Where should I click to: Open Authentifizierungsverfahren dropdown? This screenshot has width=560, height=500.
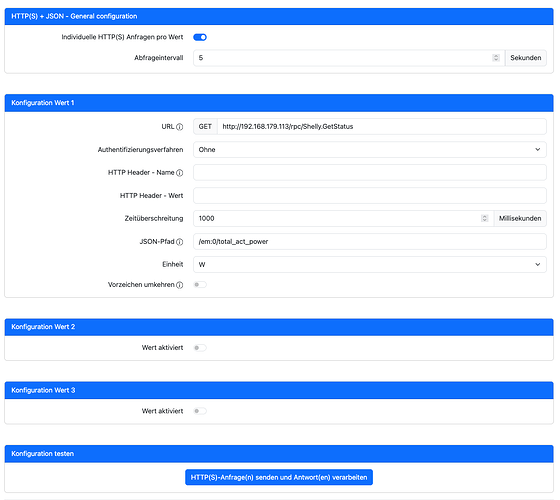(370, 150)
